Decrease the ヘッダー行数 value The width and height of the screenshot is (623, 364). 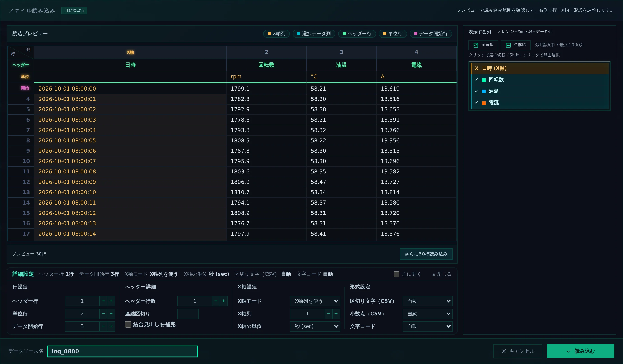click(x=216, y=301)
